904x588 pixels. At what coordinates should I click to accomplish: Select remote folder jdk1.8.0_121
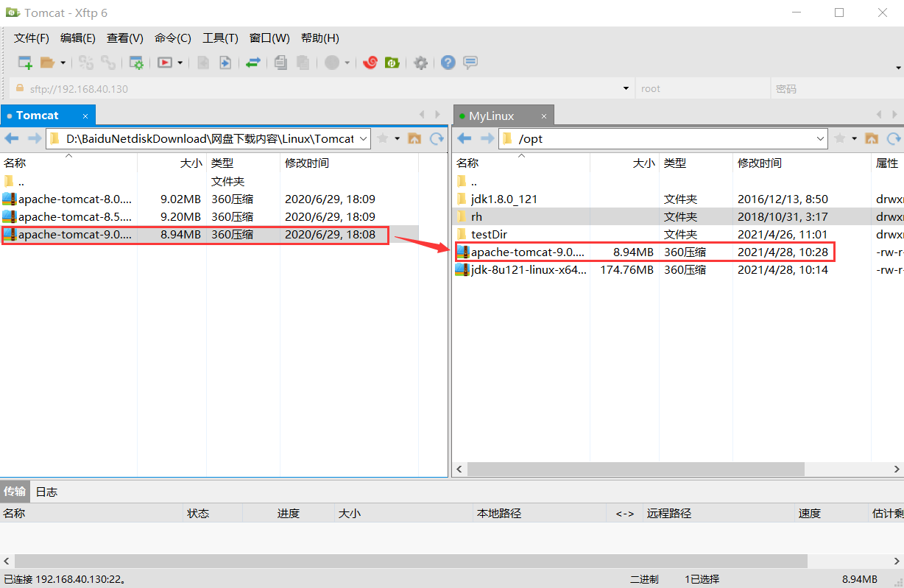pos(678,199)
